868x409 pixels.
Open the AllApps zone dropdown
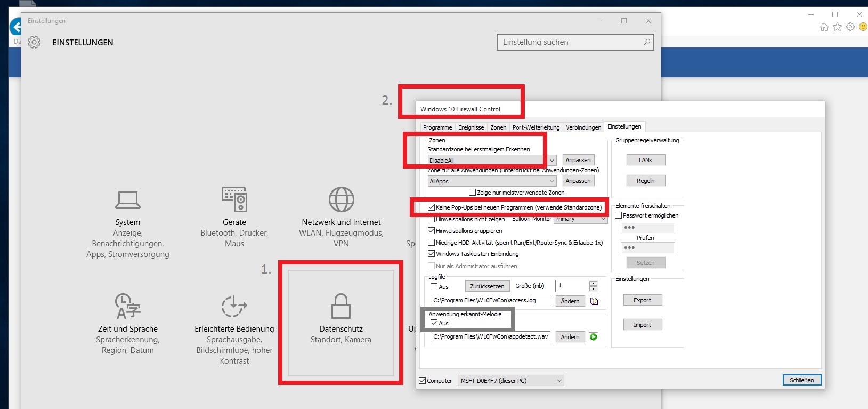tap(492, 181)
